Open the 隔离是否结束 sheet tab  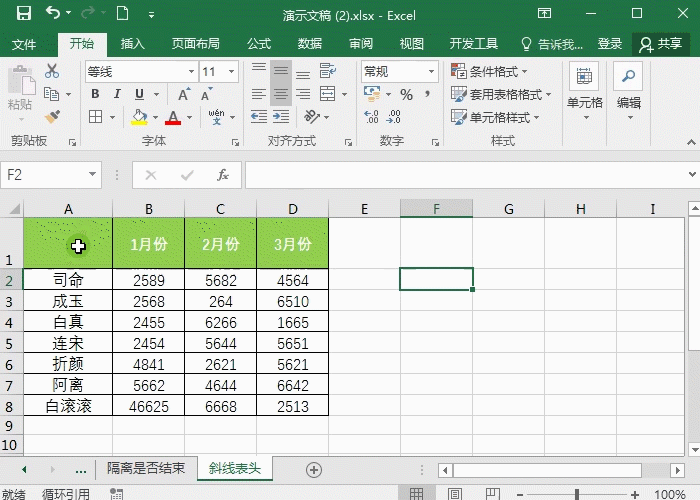coord(146,469)
